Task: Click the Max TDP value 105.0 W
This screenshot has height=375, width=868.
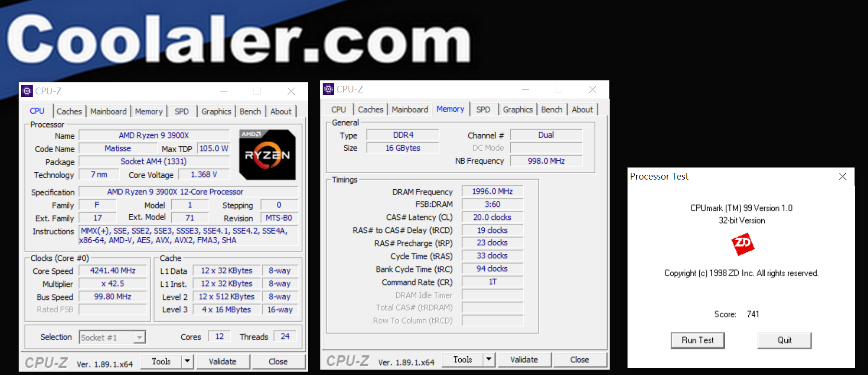Action: (214, 148)
